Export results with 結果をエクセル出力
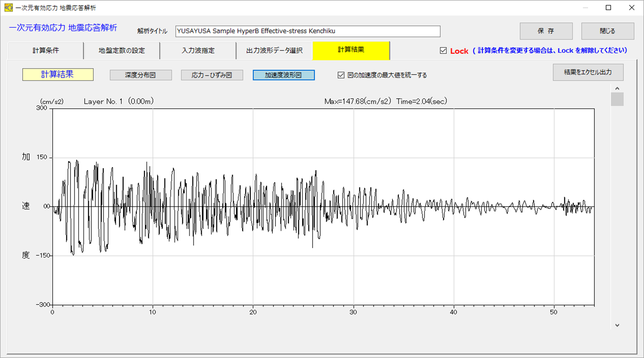The image size is (644, 358). (588, 72)
